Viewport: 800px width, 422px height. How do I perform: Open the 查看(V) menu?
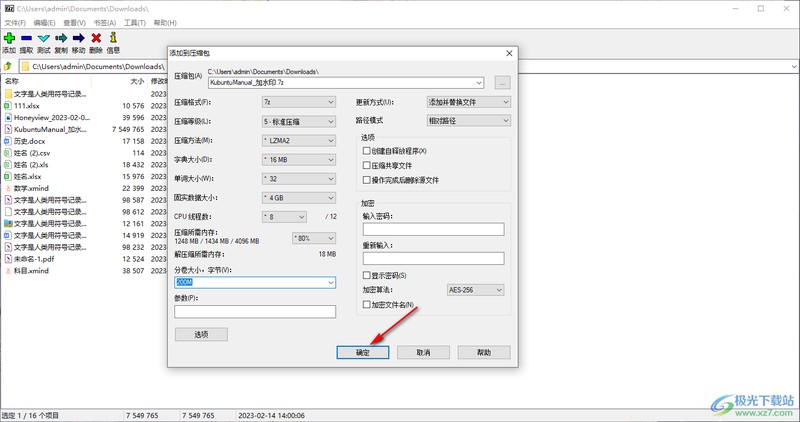point(74,23)
